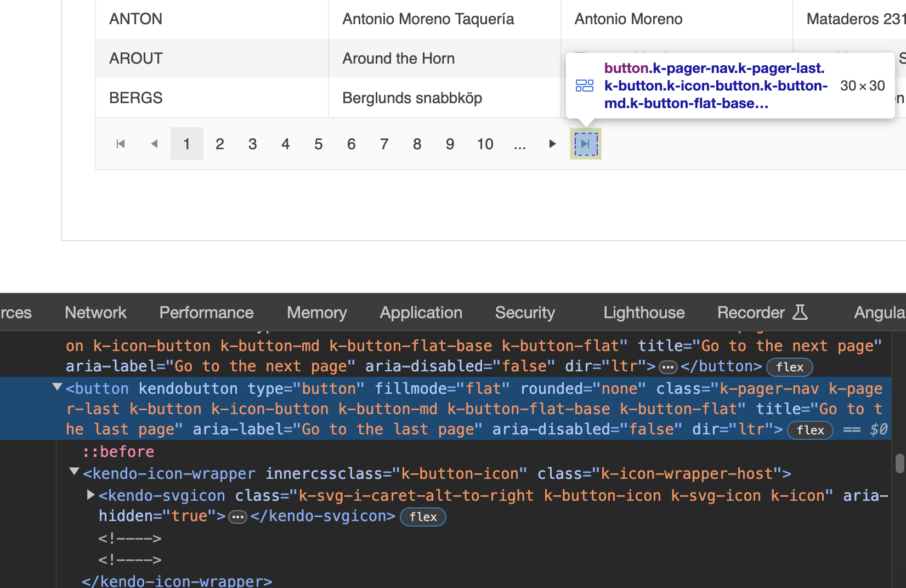Go to the previous page arrow
The width and height of the screenshot is (906, 588).
click(x=154, y=144)
